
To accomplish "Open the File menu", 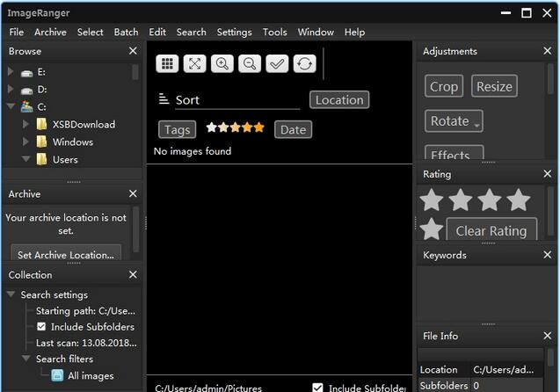I will pos(17,33).
